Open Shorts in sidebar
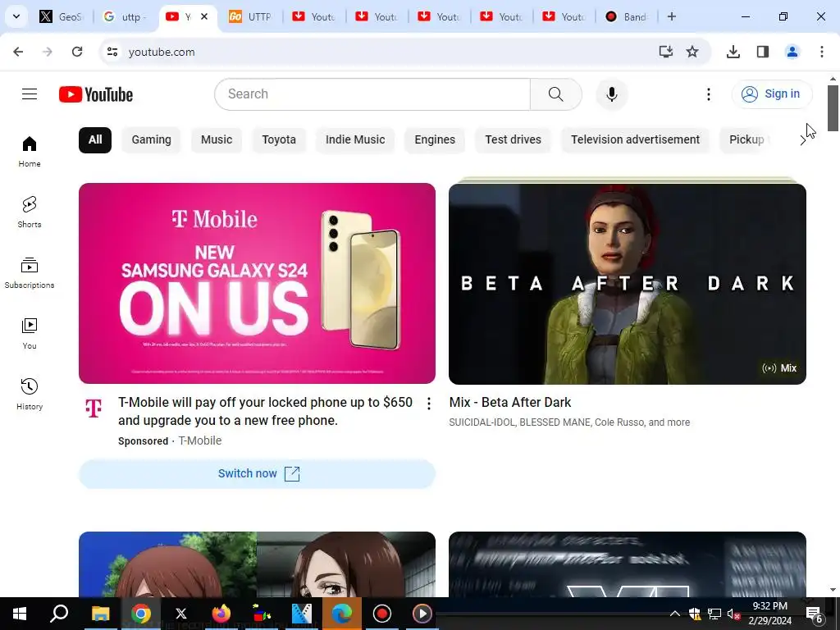Screen dimensions: 840x630 click(x=30, y=212)
